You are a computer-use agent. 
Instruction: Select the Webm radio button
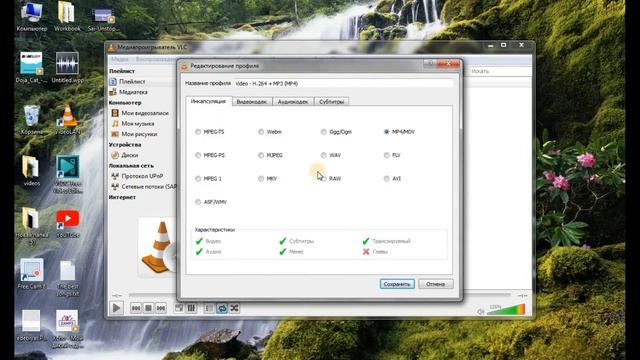(x=261, y=132)
